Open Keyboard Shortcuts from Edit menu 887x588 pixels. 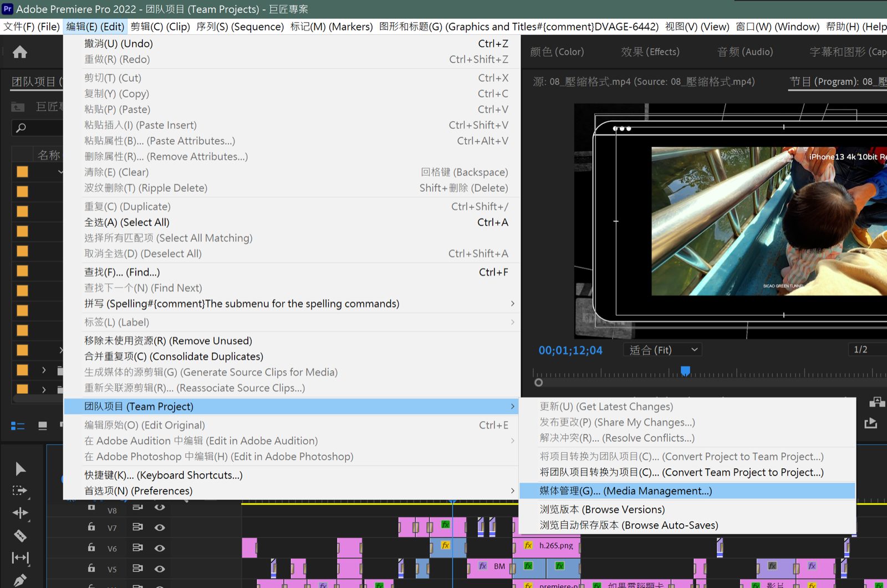(x=292, y=475)
